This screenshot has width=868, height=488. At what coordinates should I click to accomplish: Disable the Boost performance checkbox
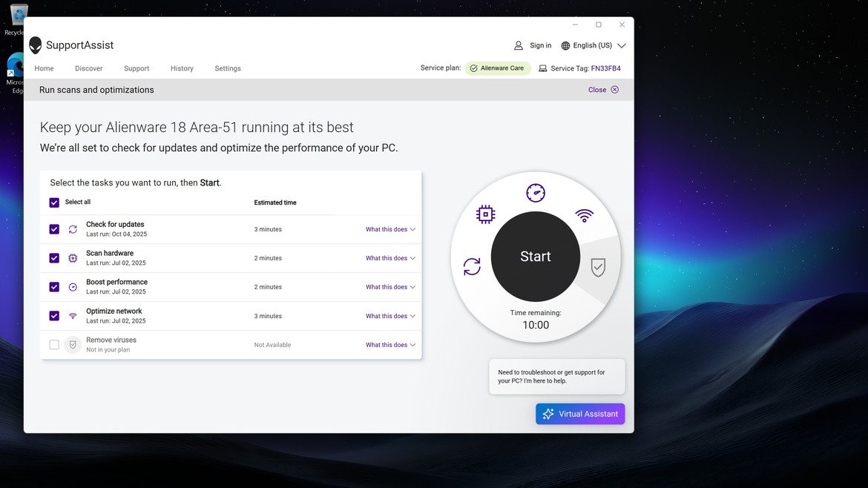(x=54, y=287)
